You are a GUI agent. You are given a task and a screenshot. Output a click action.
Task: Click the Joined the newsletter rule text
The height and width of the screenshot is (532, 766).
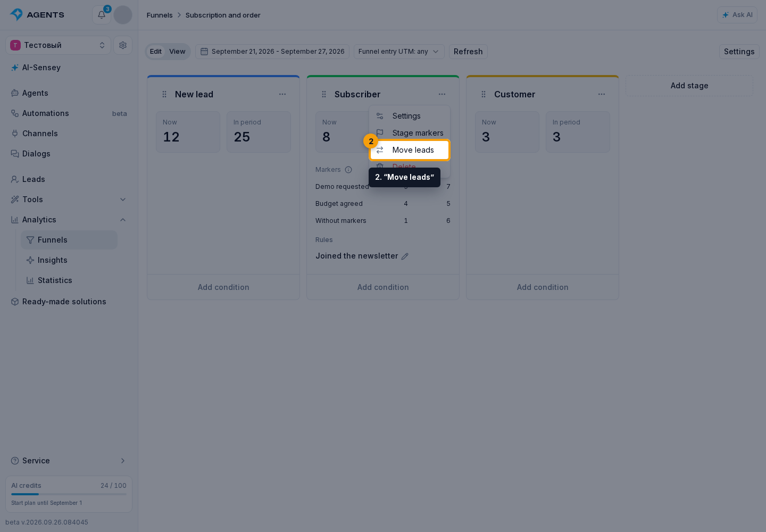tap(357, 256)
